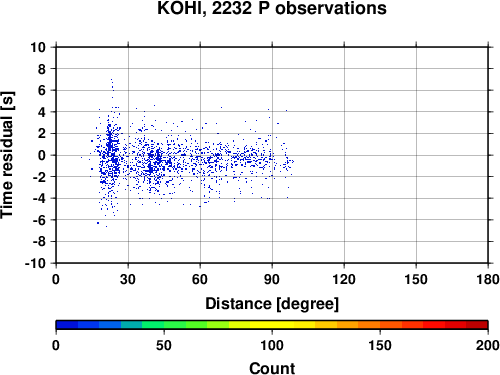
Task: Click the 'Count' colorbar label
Action: pos(272,369)
